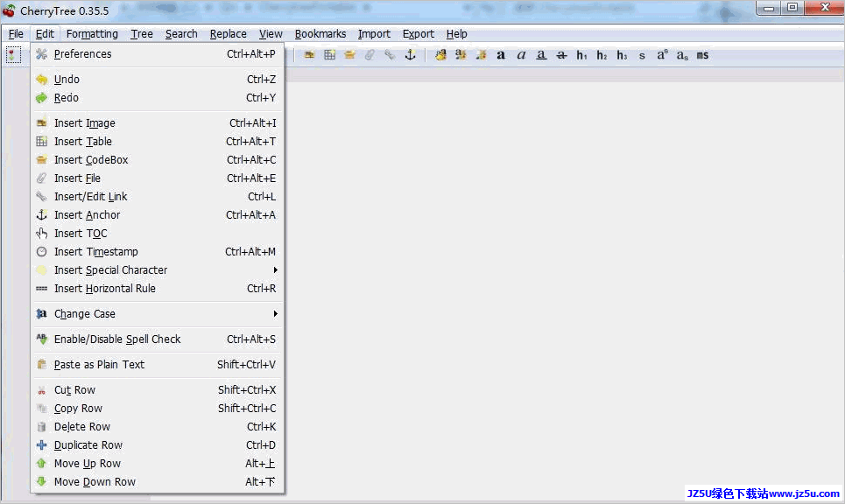Click the insert image icon in the toolbar
This screenshot has height=504, width=845.
[x=309, y=55]
